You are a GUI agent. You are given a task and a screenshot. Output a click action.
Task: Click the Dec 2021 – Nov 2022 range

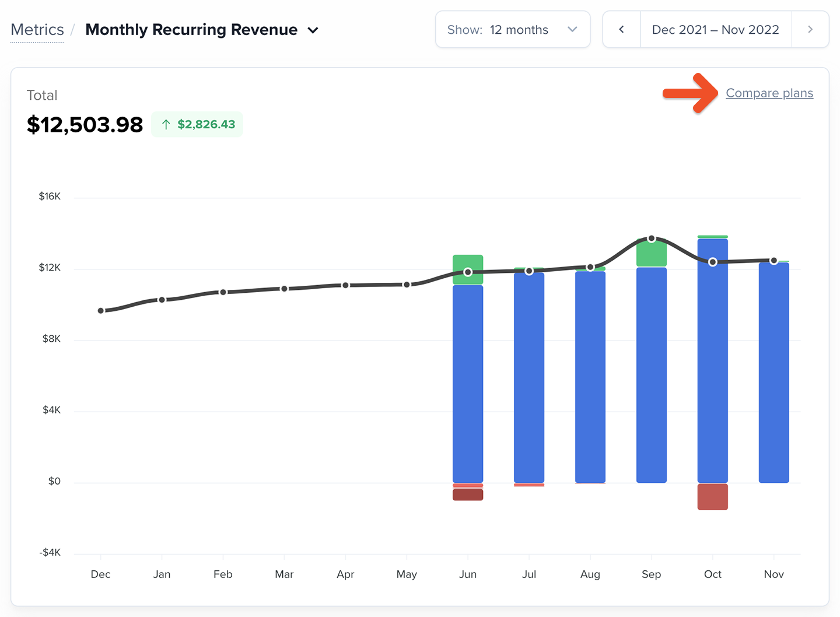(716, 30)
